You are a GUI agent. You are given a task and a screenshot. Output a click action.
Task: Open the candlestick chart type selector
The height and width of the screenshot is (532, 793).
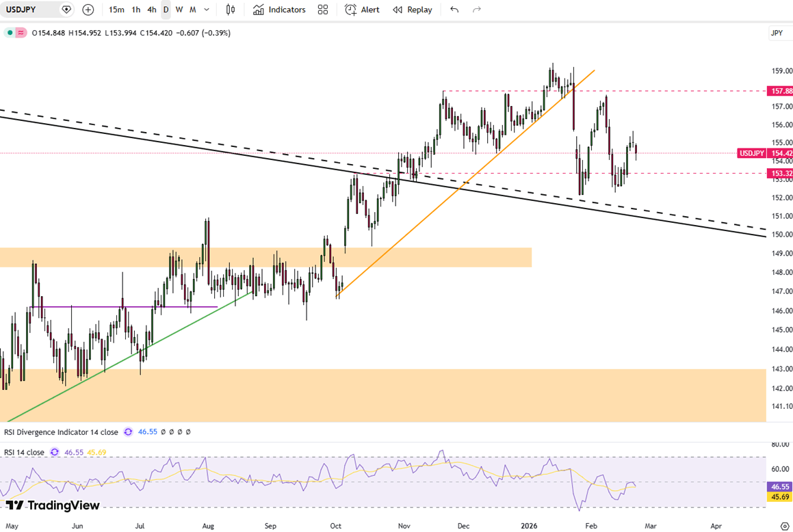coord(231,10)
